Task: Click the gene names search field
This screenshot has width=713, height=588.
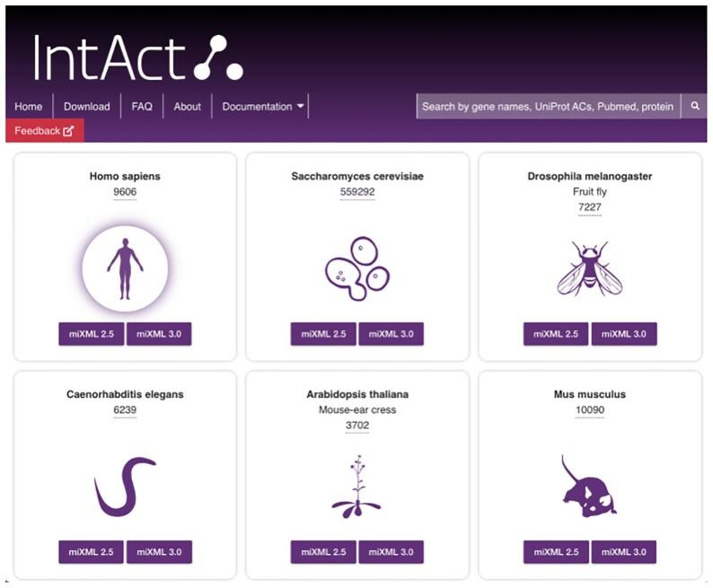Action: tap(548, 106)
